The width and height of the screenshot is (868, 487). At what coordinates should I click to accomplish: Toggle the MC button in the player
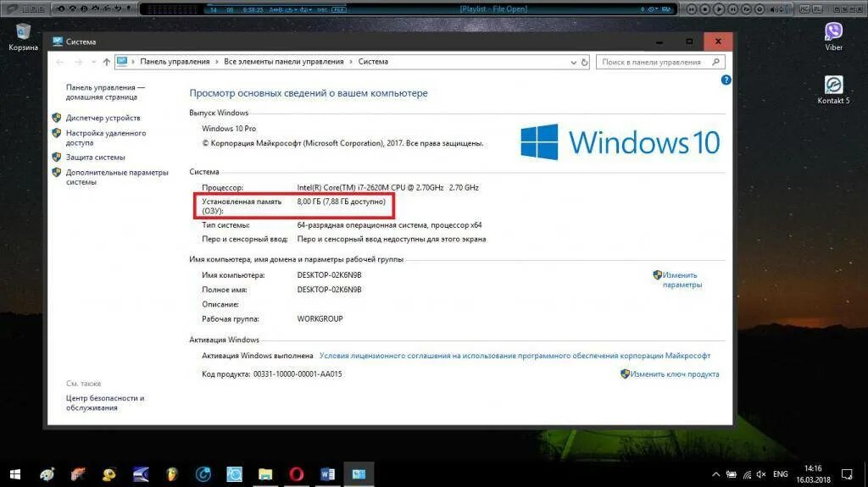pos(805,8)
